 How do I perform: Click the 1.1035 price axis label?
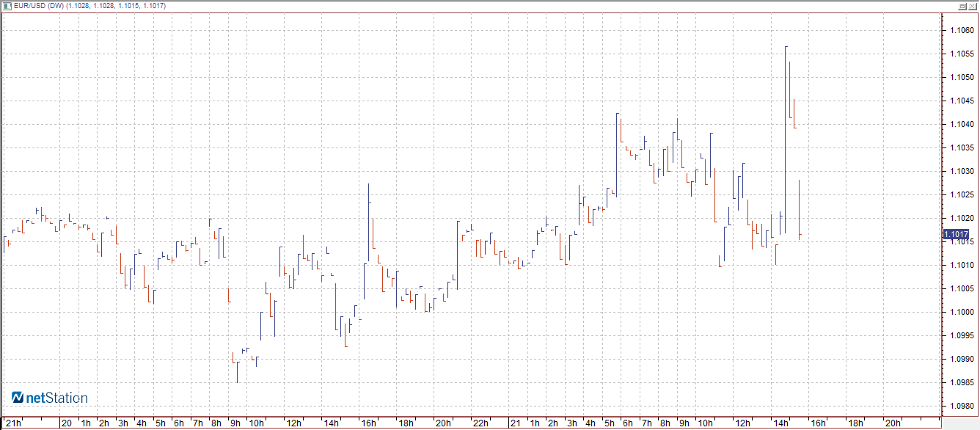coord(962,147)
